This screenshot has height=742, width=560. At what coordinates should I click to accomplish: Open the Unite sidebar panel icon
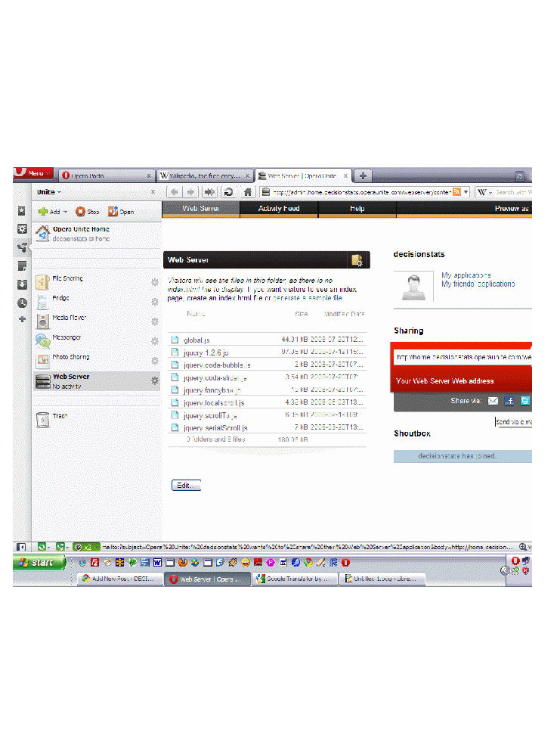pos(22,247)
